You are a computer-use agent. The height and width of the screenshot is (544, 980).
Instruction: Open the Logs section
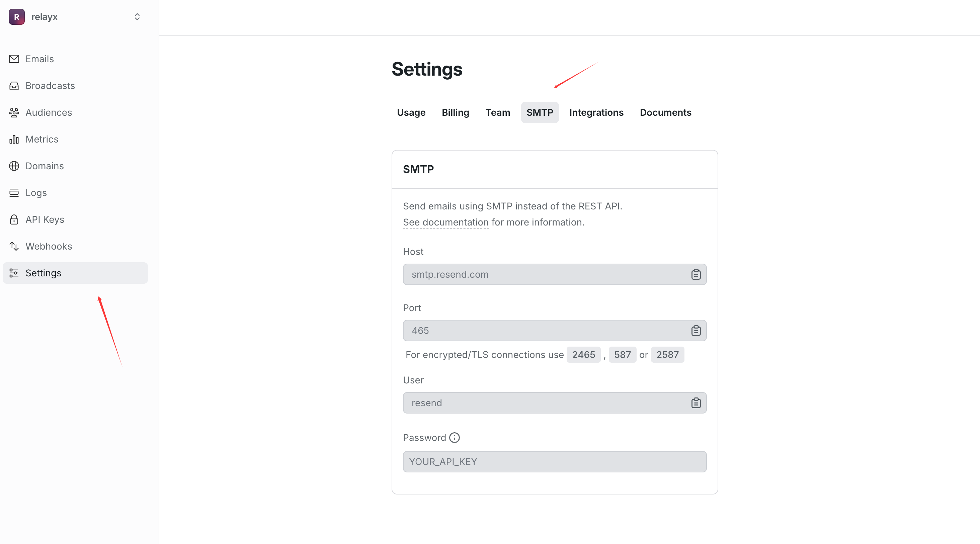point(36,193)
